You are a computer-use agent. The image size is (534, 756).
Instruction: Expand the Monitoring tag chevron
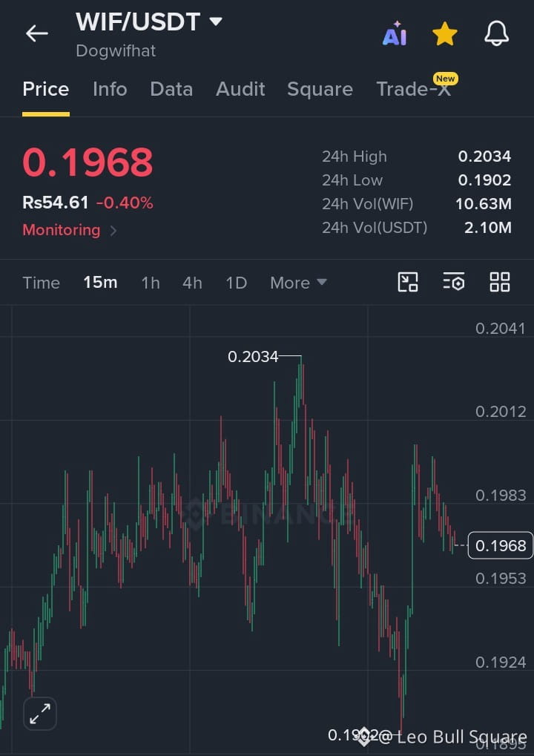coord(113,231)
